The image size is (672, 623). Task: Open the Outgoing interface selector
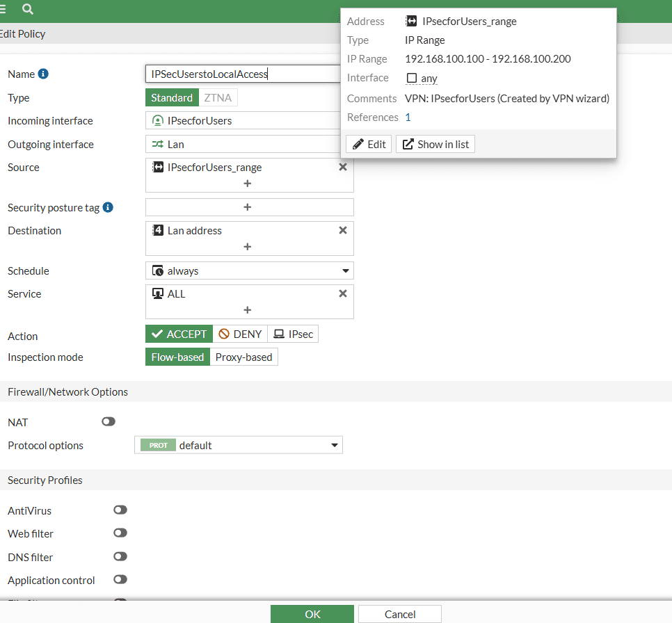pos(243,145)
